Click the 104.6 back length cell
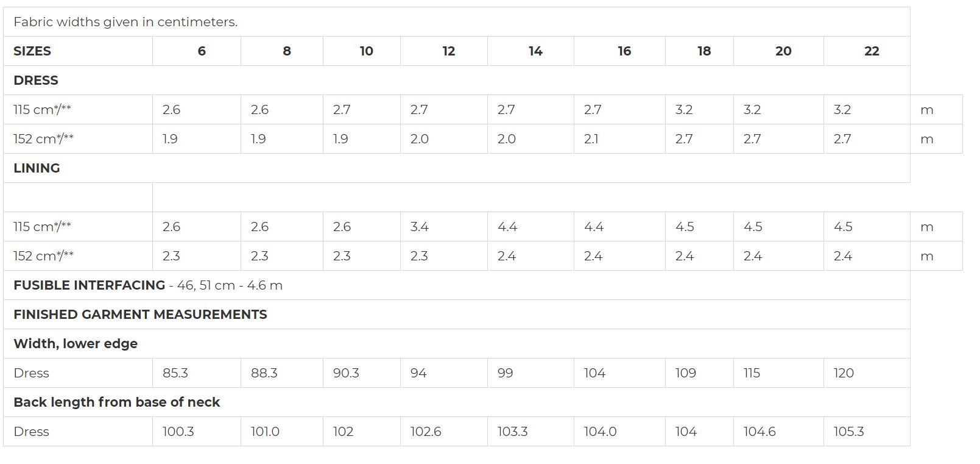980x464 pixels. click(778, 432)
